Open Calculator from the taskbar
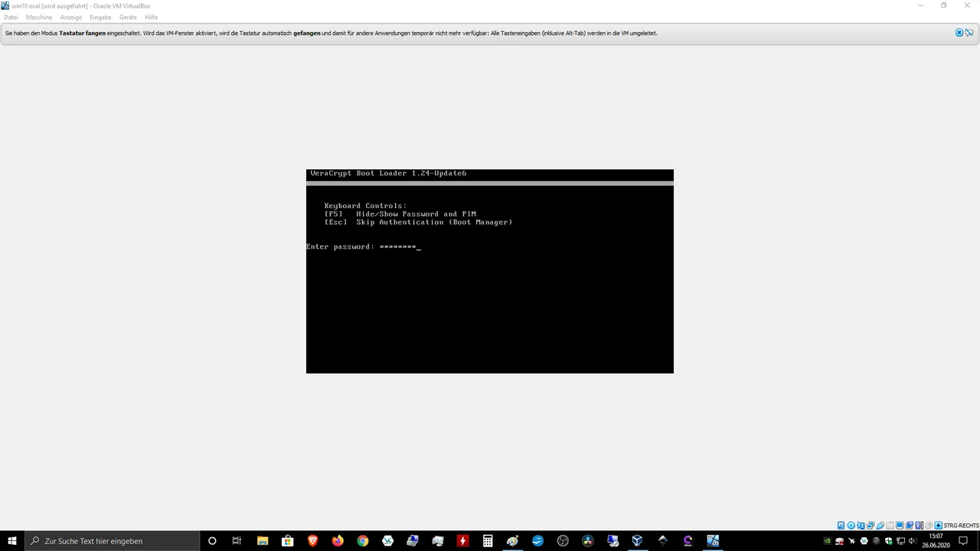Viewport: 980px width, 551px height. point(488,541)
